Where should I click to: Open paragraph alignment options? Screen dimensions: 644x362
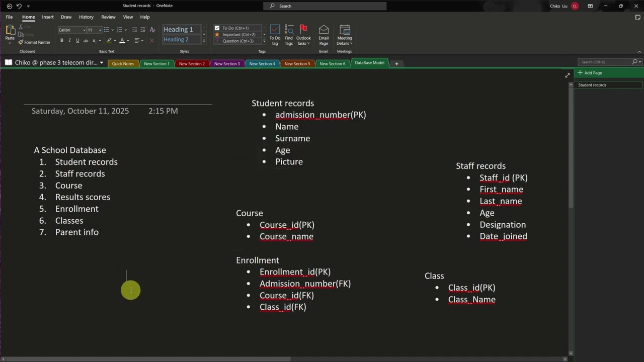[138, 40]
